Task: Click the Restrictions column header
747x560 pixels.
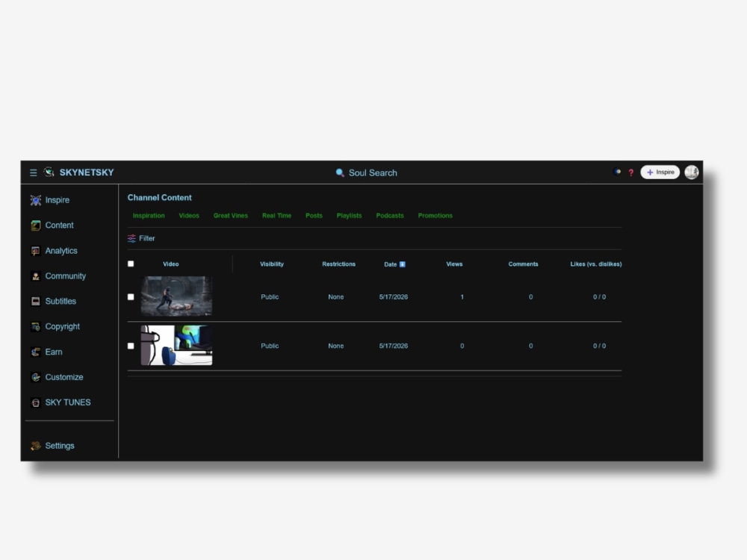Action: pos(338,264)
